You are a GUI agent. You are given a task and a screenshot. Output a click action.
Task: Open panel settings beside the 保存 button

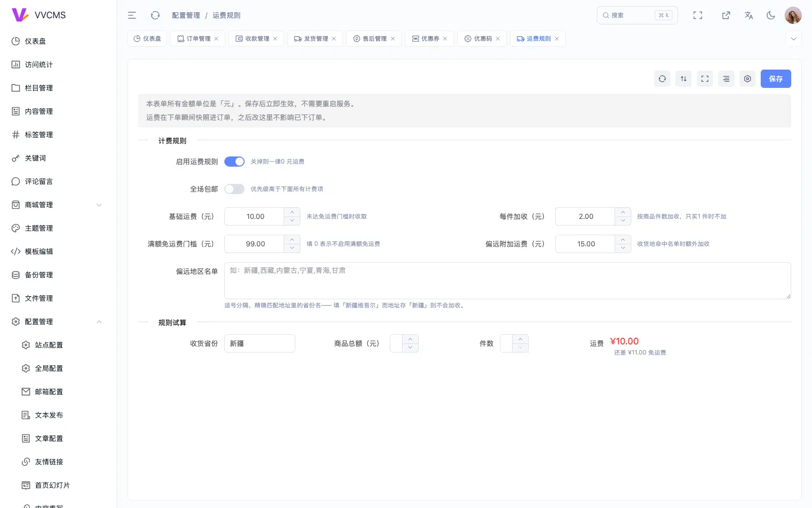(748, 79)
